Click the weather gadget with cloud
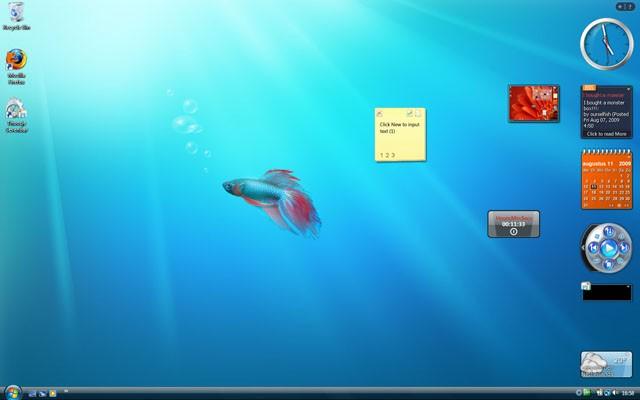 (x=606, y=364)
